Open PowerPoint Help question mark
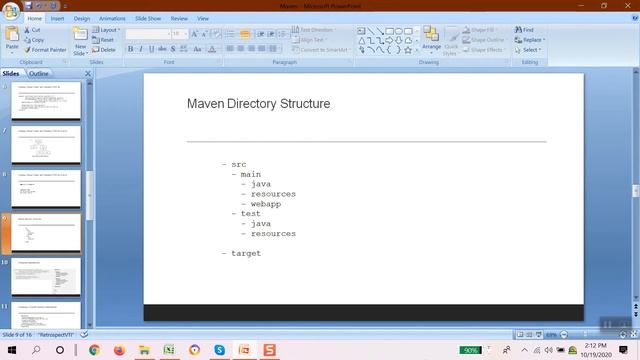 click(x=635, y=18)
